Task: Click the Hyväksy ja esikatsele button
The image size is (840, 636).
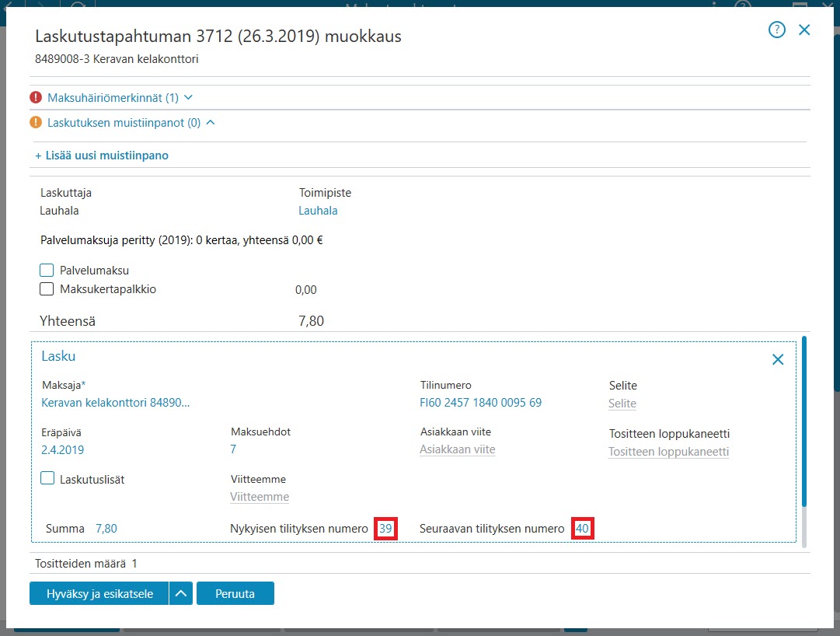Action: 99,593
